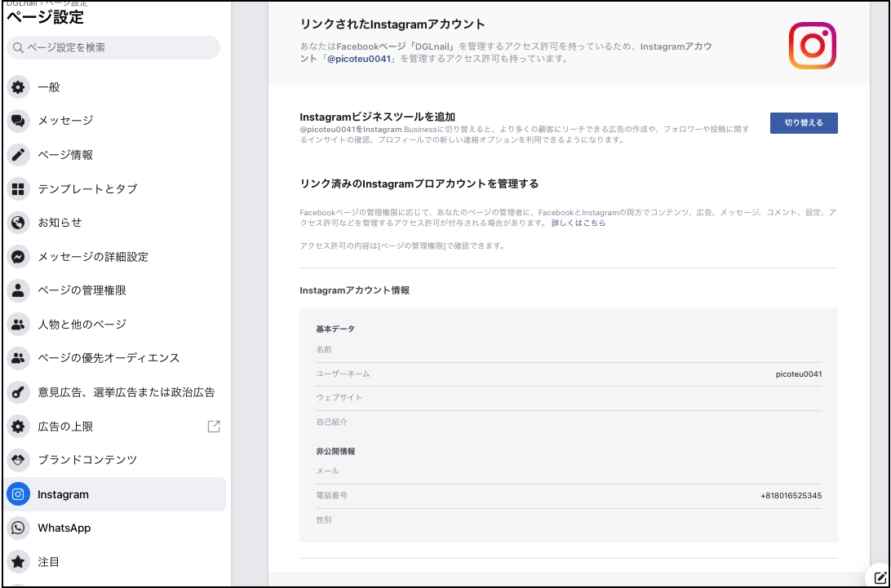Open ページの優先オーディエンス settings
This screenshot has width=891, height=588.
[115, 358]
